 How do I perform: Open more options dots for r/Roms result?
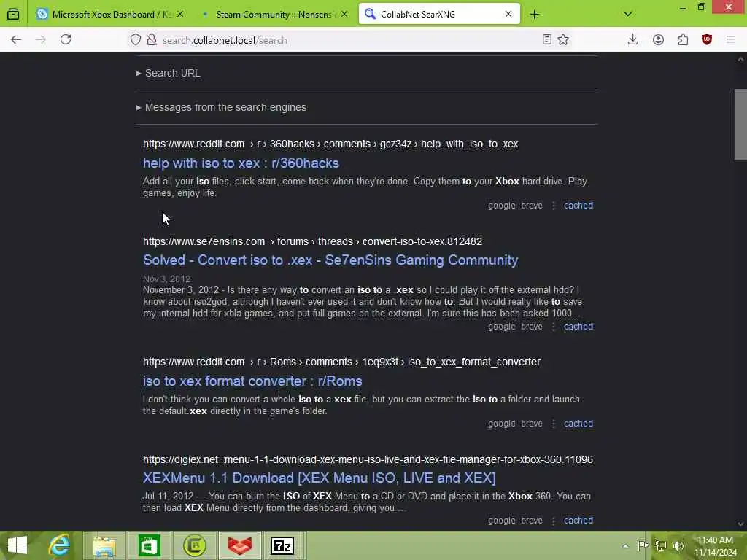tap(554, 424)
